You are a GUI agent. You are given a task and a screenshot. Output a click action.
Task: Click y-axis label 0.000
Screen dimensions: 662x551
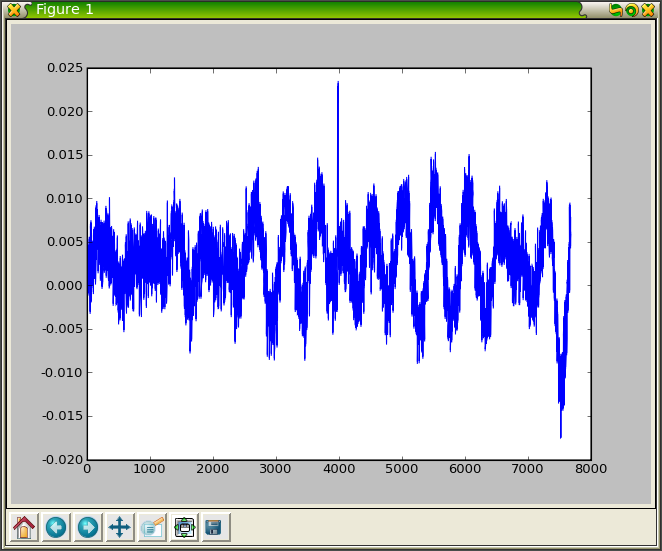click(65, 286)
